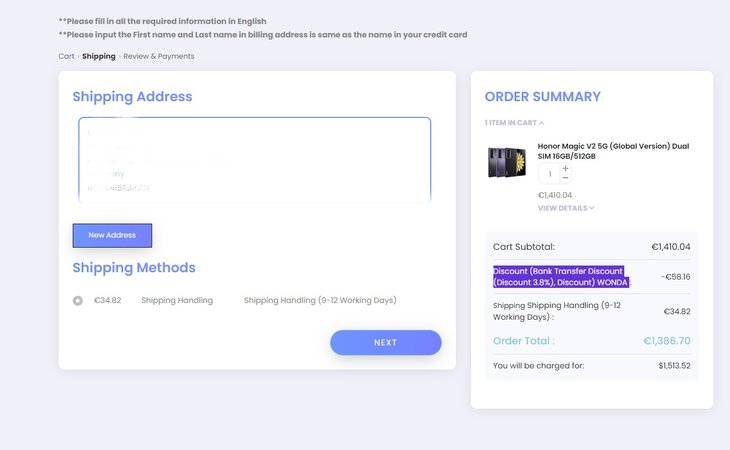Click the Order Summary heading
Screen dimensions: 730x450
click(542, 97)
